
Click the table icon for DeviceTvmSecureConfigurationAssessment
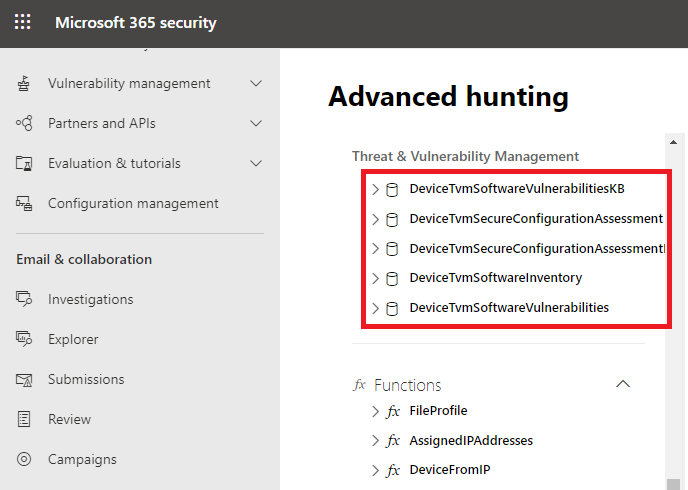(x=392, y=219)
